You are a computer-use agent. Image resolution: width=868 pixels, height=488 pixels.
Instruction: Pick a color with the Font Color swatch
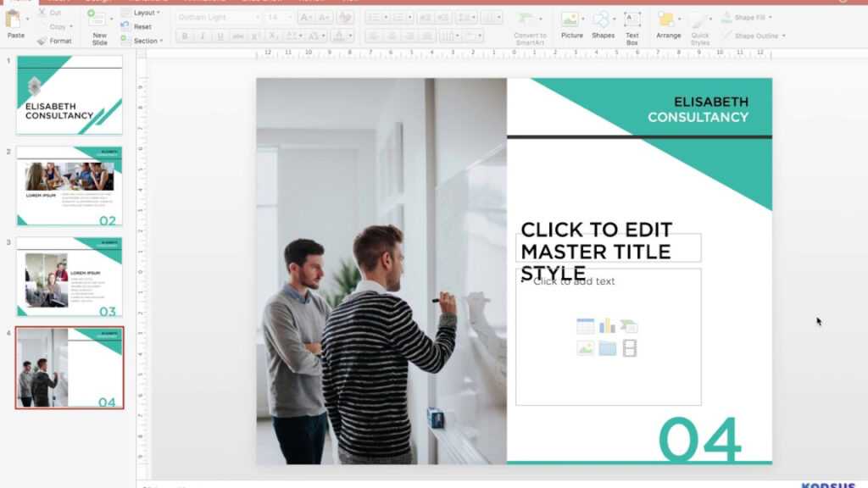[x=340, y=35]
